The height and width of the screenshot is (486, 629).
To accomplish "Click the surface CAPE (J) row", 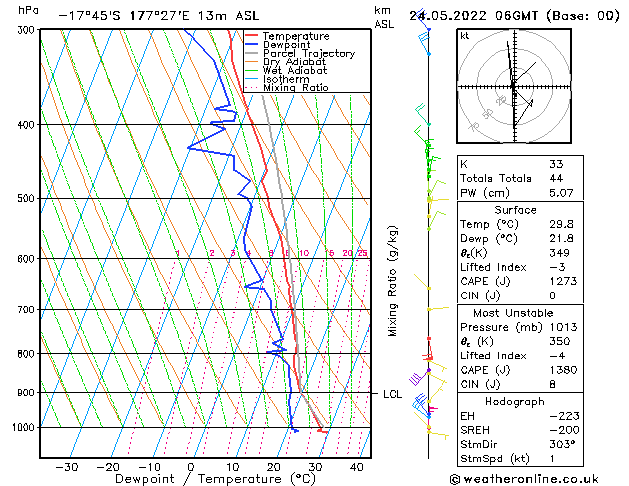I will (513, 281).
